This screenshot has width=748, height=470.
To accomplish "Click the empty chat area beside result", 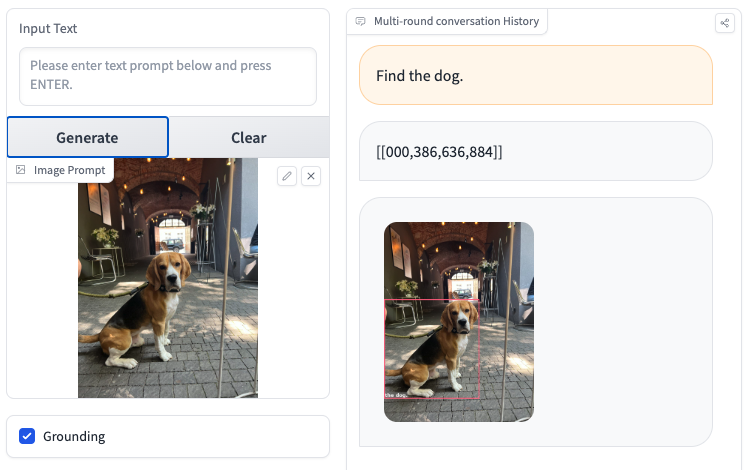I will click(x=623, y=322).
